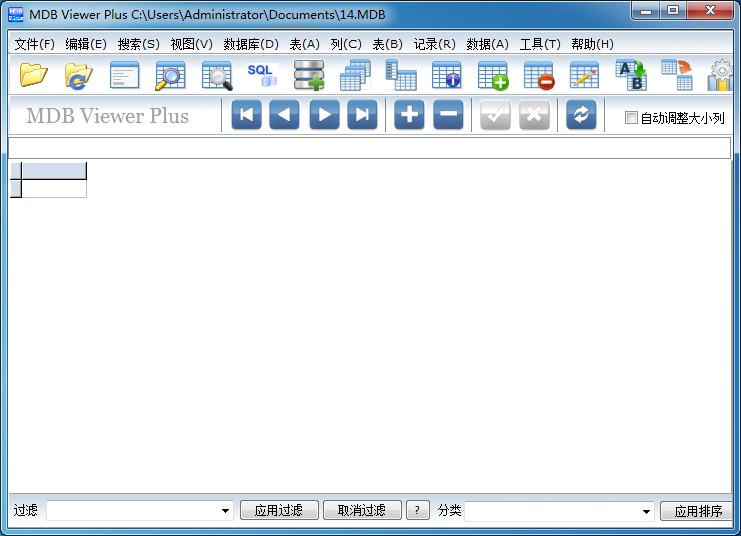The height and width of the screenshot is (536, 741).
Task: Open the 工具(T) menu
Action: (539, 44)
